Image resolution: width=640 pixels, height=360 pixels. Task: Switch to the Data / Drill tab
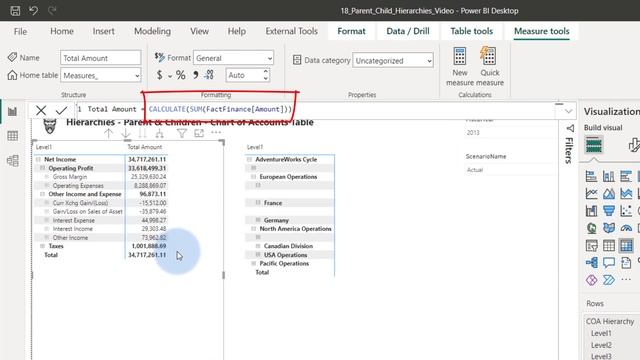coord(408,31)
